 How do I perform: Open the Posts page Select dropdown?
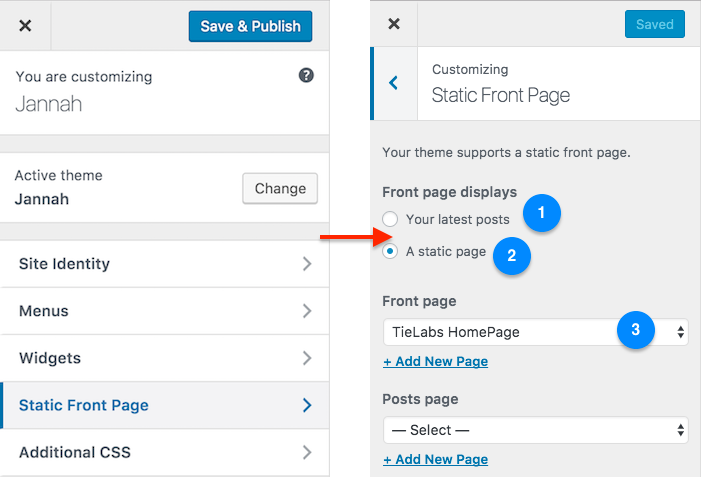pos(536,430)
